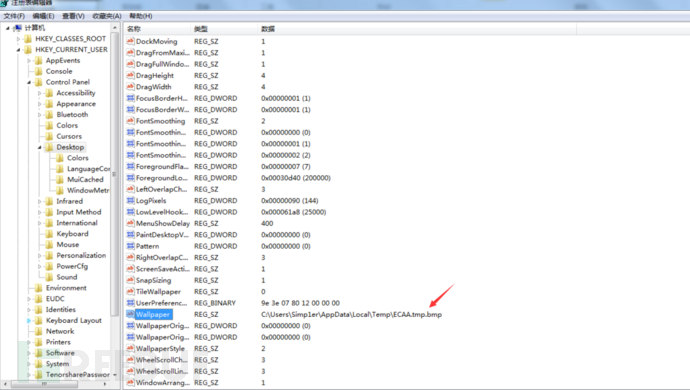Viewport: 690px width, 390px height.
Task: Select the Wallpaper string value icon
Action: coord(130,314)
